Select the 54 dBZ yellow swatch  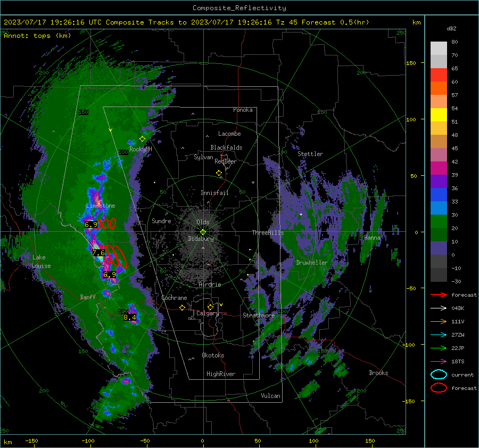[x=439, y=115]
